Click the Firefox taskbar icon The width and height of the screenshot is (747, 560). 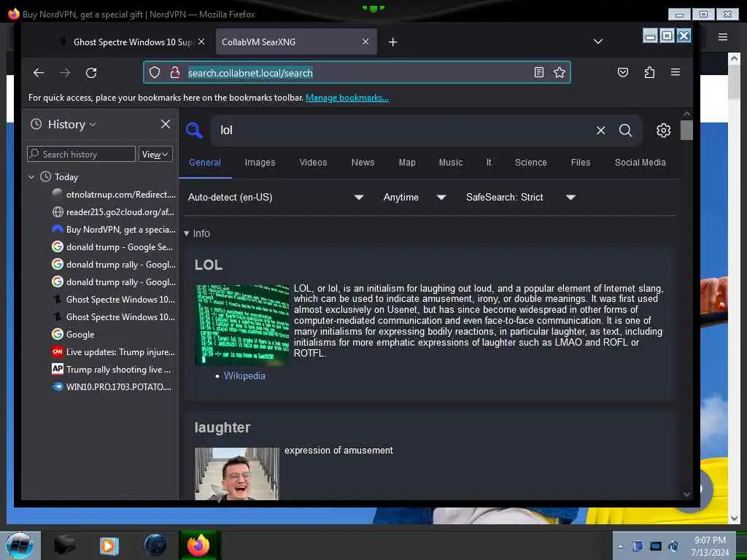[198, 545]
